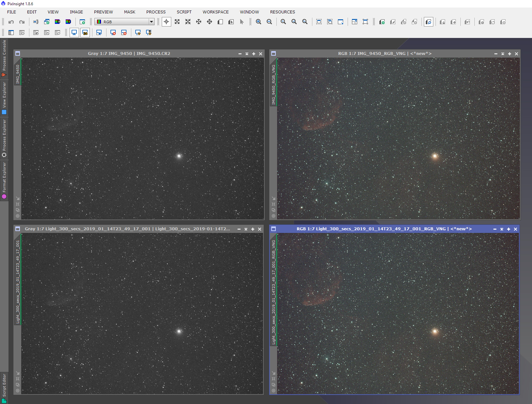Select the IMG_9450_RGB_VNG vertical view tab
This screenshot has width=532, height=404.
274,82
